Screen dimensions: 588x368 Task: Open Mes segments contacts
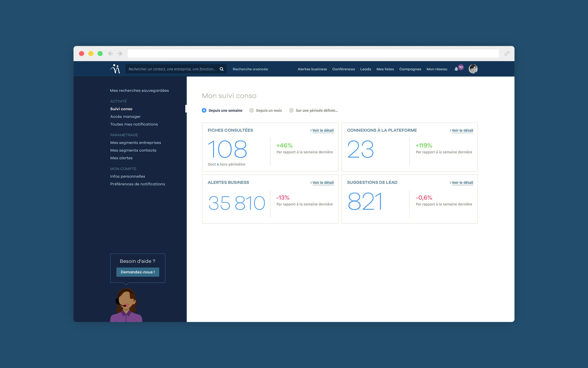coord(133,150)
